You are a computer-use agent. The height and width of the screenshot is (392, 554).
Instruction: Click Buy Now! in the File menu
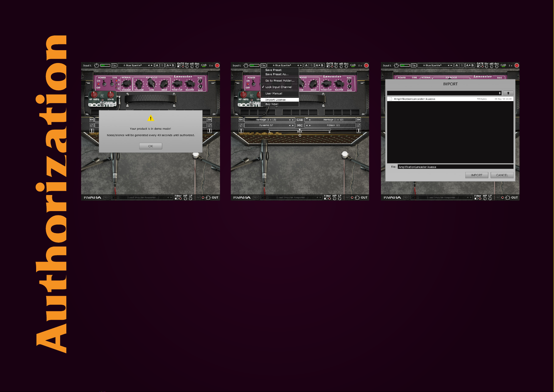280,104
